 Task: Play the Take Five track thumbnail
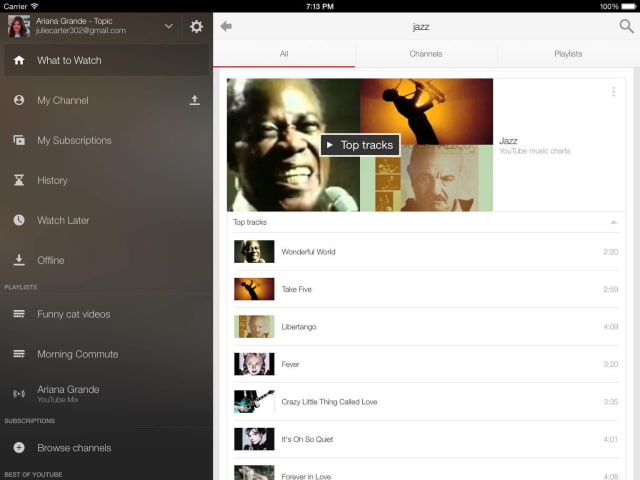254,289
